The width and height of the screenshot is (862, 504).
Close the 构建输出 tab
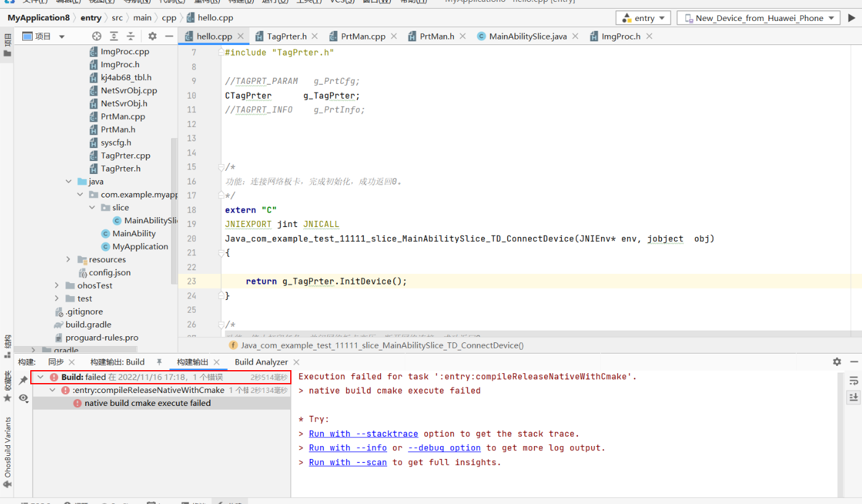tap(217, 362)
